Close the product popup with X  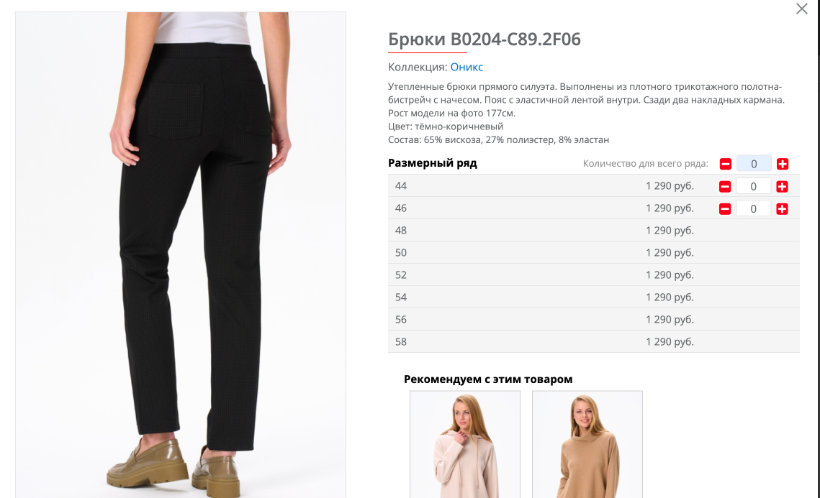[802, 8]
